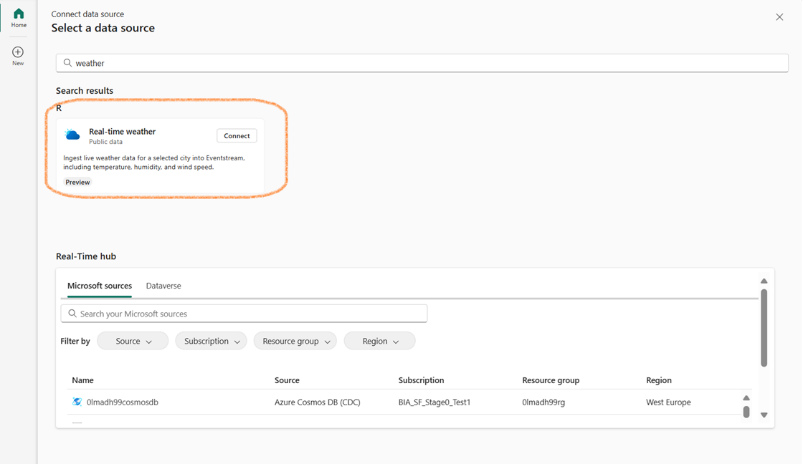Focus the Search your Microsoft sources field

[x=244, y=313]
